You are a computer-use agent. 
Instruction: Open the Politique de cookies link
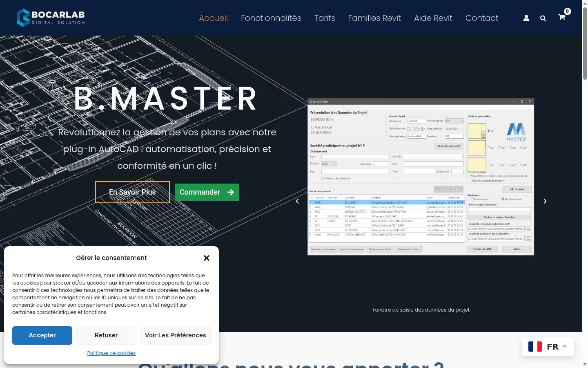coord(111,353)
